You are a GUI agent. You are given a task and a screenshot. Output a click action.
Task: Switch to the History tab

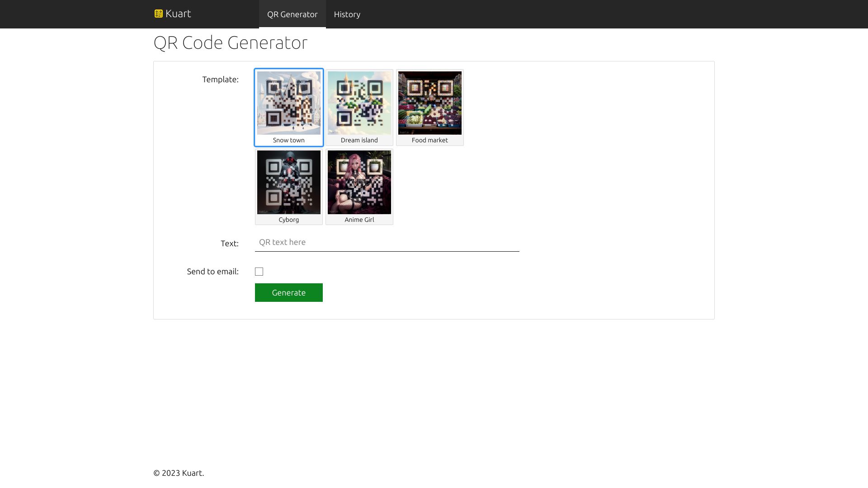tap(347, 14)
